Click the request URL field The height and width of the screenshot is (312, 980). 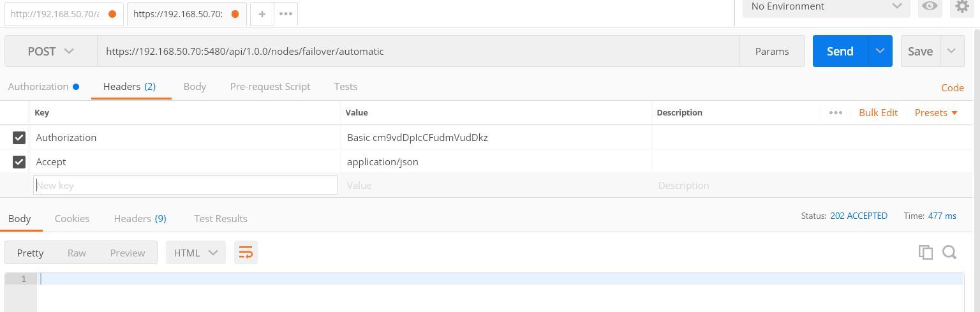[419, 51]
